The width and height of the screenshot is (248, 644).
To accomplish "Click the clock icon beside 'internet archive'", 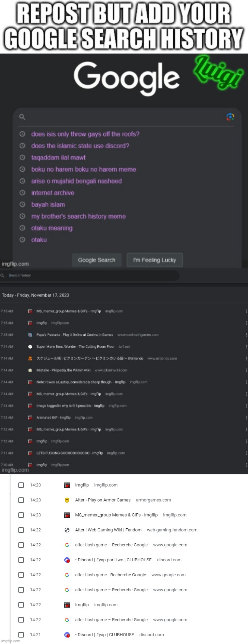I will (22, 193).
